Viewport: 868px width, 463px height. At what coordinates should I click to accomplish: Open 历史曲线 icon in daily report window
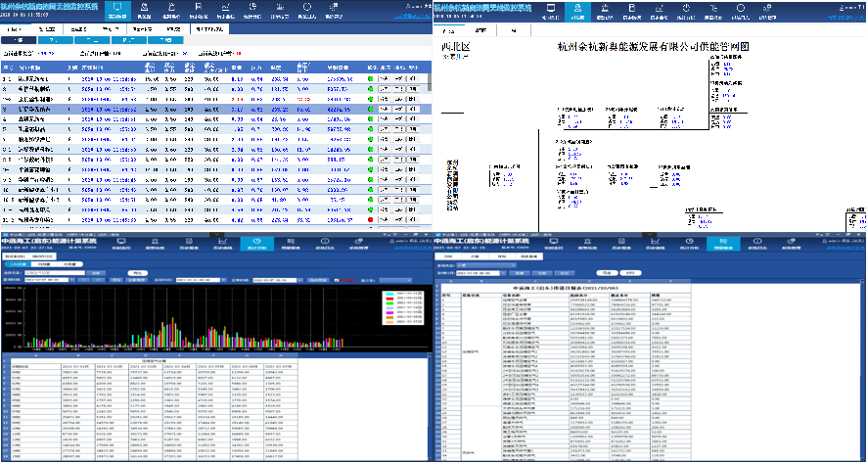pos(656,241)
